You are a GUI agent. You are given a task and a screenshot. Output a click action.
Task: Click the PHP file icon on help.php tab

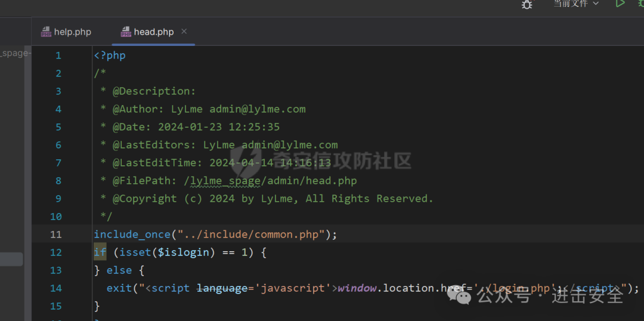(46, 32)
